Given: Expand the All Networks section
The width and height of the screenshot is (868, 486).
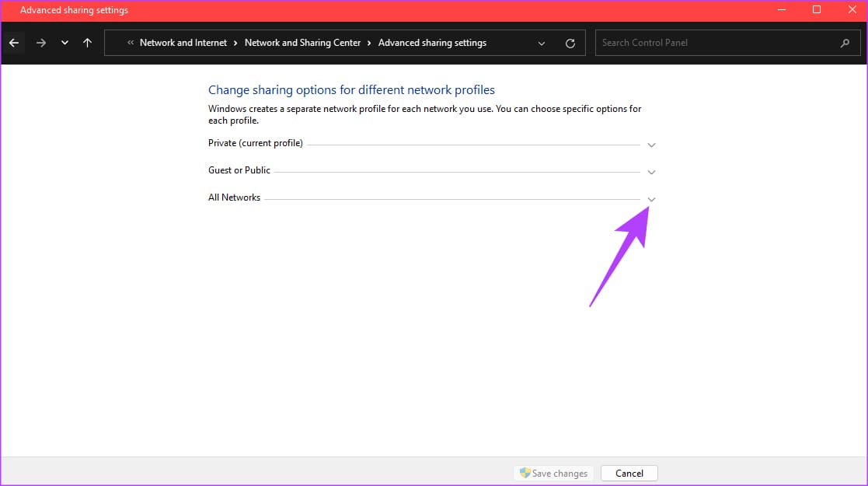Looking at the screenshot, I should click(651, 200).
